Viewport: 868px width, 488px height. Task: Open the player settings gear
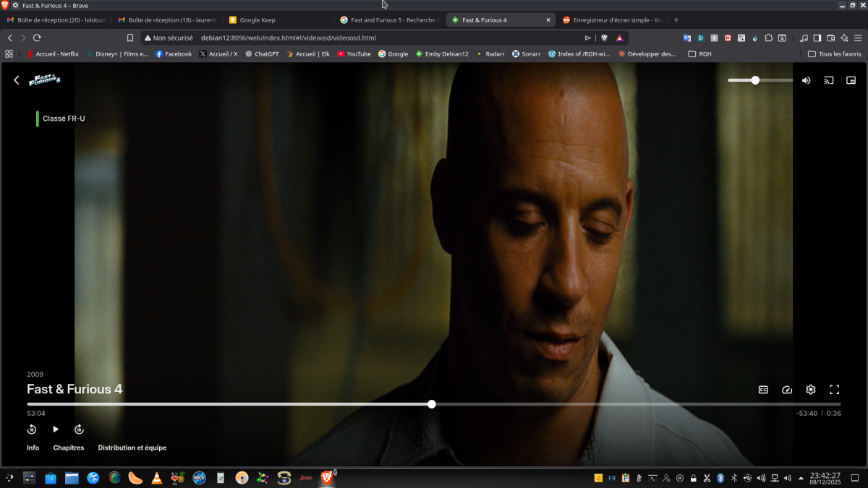(810, 389)
